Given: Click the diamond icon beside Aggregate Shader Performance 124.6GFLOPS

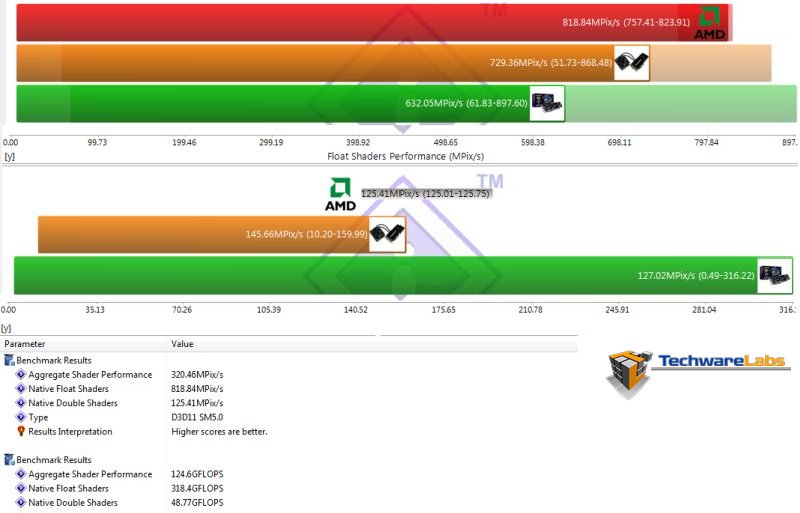Looking at the screenshot, I should tap(21, 474).
